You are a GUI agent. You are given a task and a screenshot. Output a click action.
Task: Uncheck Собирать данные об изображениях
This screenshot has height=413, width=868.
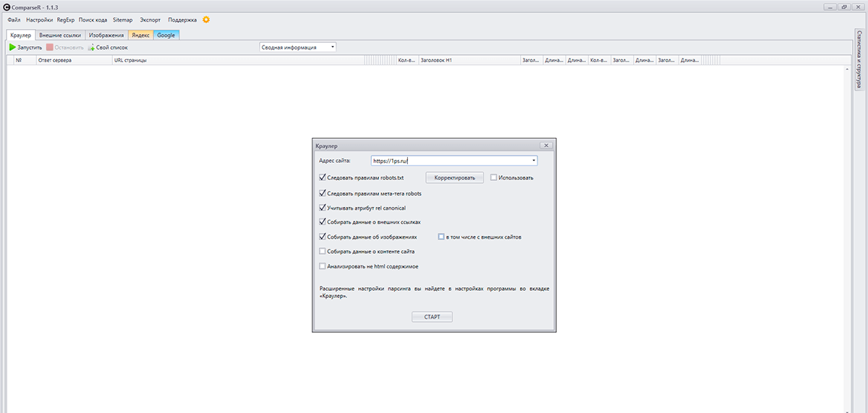tap(323, 237)
